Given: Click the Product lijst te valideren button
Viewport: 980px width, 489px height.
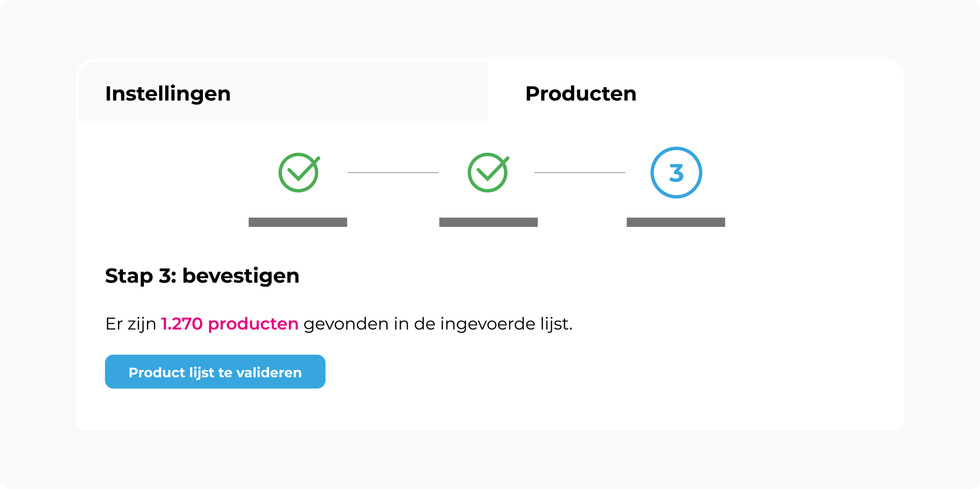Looking at the screenshot, I should [x=215, y=372].
